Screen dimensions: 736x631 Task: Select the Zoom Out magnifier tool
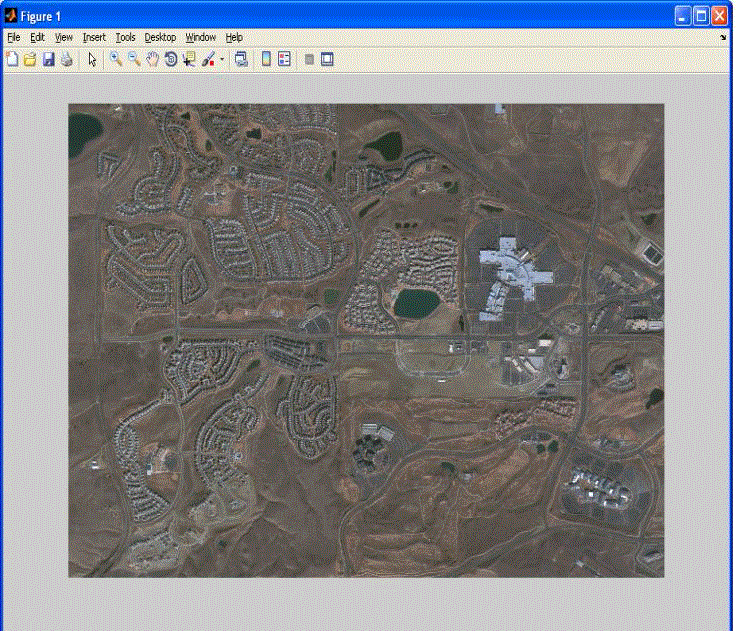pyautogui.click(x=134, y=59)
